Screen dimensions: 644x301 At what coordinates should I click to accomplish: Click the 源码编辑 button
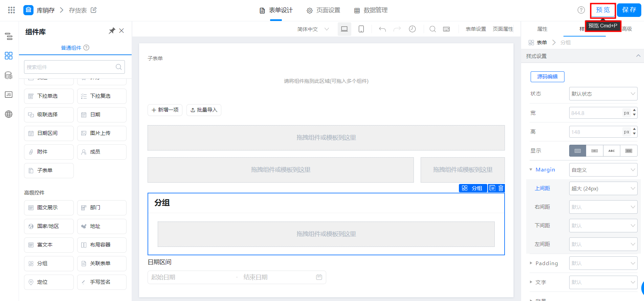pyautogui.click(x=547, y=77)
